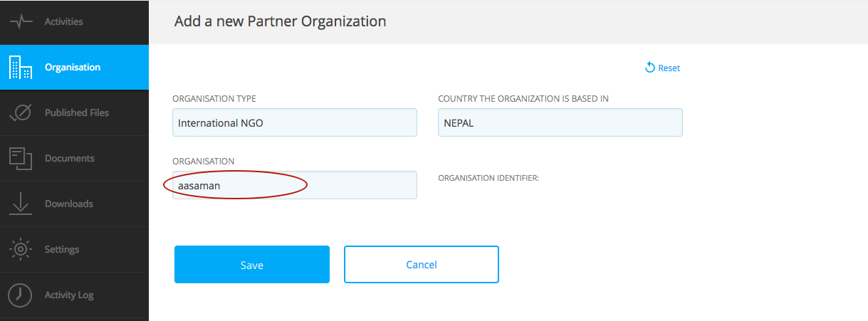The image size is (868, 321).
Task: Cancel adding the partner organization
Action: point(422,265)
